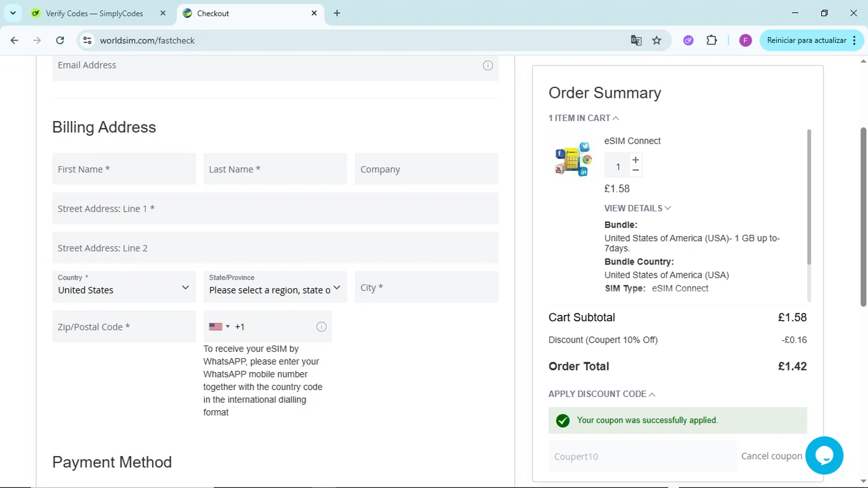
Task: Collapse the 1 ITEM IN CART section
Action: coord(583,118)
